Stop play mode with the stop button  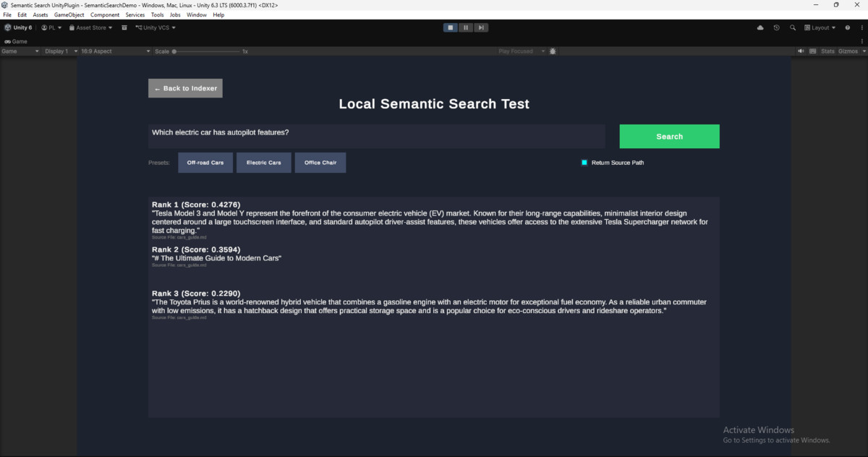coord(451,27)
